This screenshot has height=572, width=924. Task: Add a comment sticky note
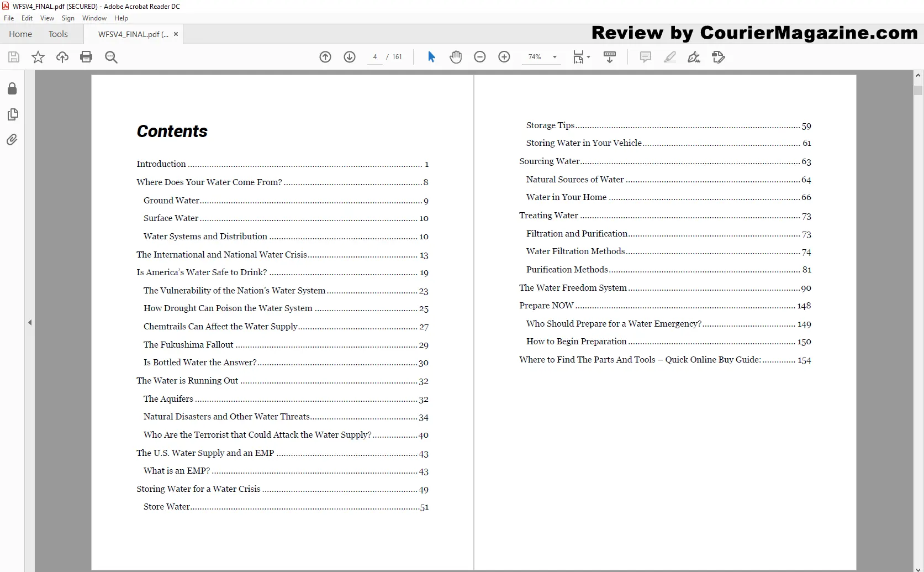pos(645,57)
